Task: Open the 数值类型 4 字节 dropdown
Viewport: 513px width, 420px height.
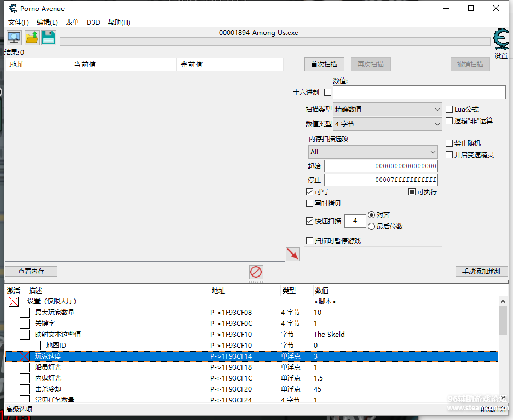Action: click(387, 124)
